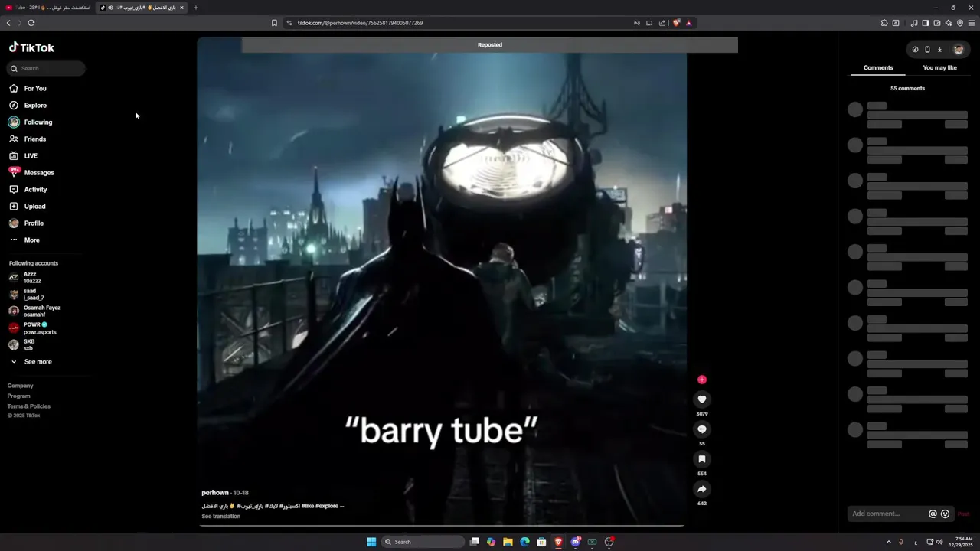
Task: Click the #explore hashtag
Action: [326, 506]
